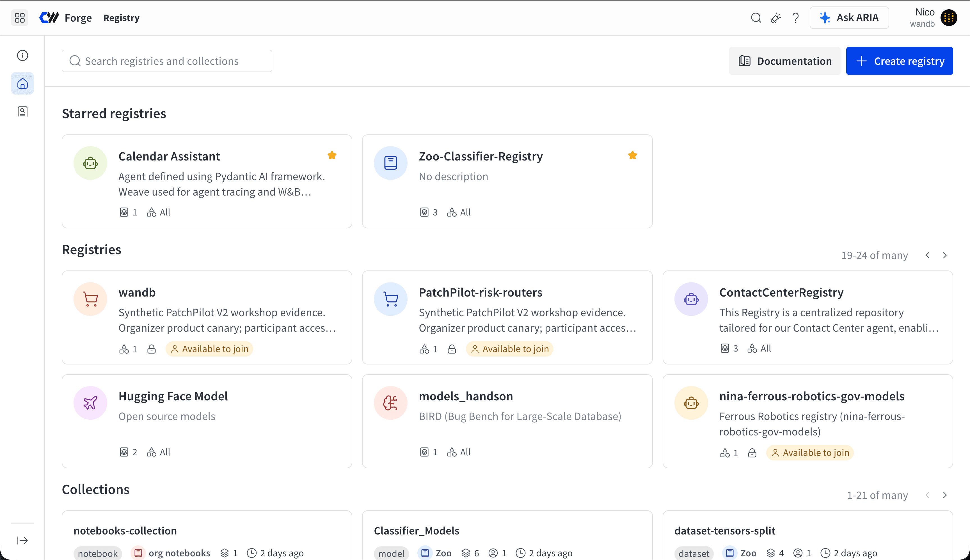Go to next page of Registries
The width and height of the screenshot is (970, 560).
tap(945, 255)
